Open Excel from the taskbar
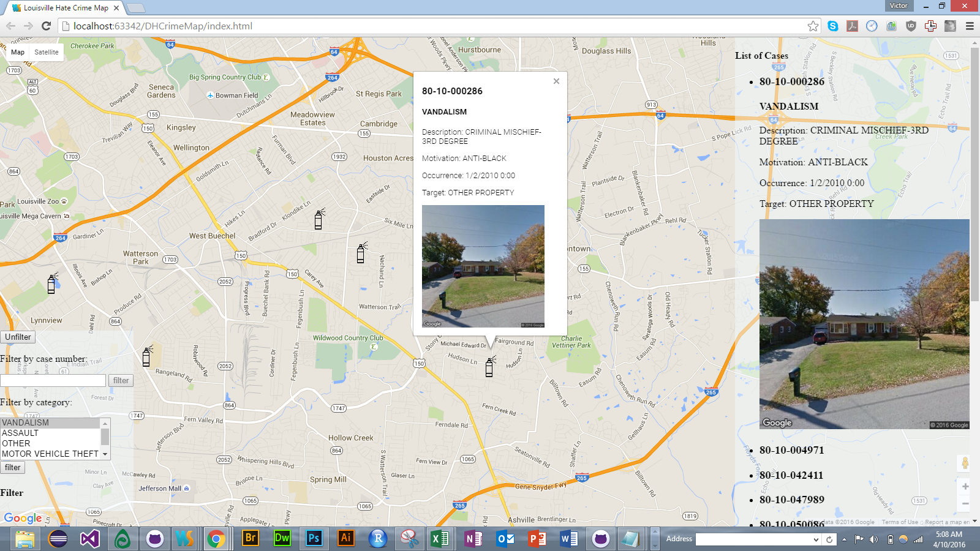 (440, 539)
